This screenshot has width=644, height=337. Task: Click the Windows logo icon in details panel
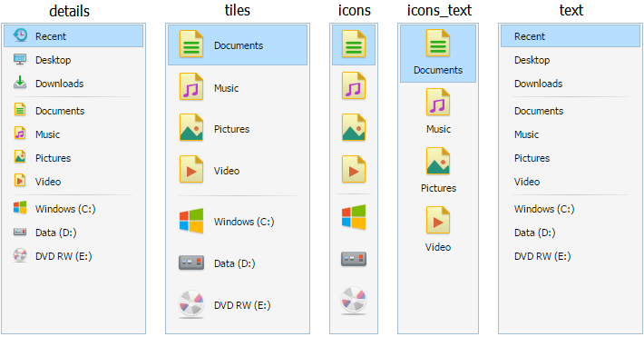20,207
